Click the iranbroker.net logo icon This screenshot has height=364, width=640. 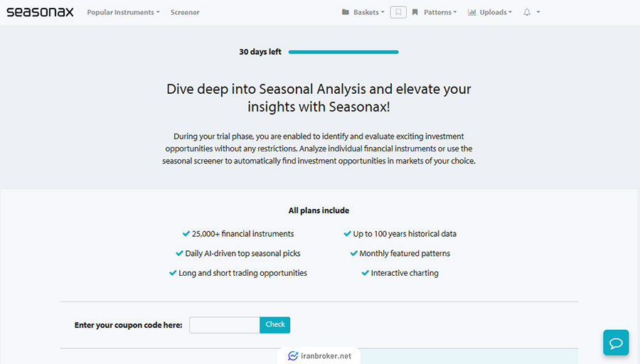293,356
